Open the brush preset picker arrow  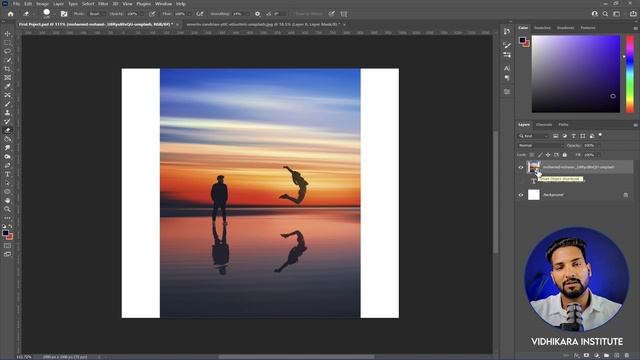click(x=55, y=14)
